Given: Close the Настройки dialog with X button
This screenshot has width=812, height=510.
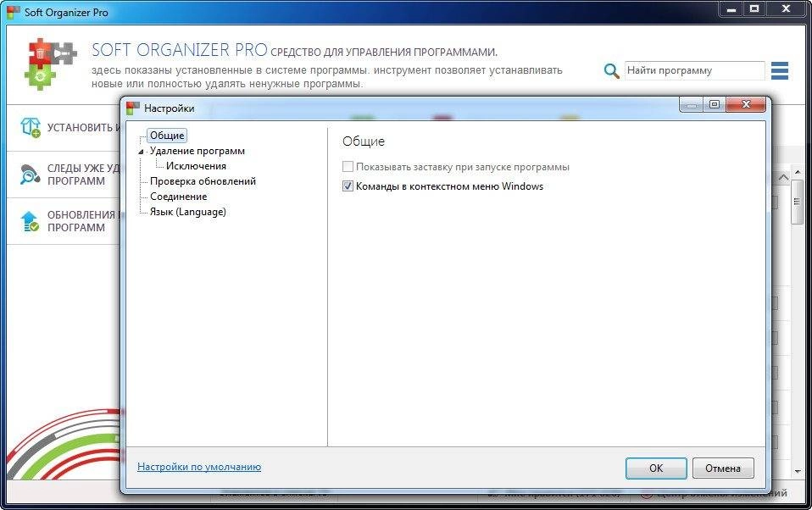Looking at the screenshot, I should coord(746,104).
